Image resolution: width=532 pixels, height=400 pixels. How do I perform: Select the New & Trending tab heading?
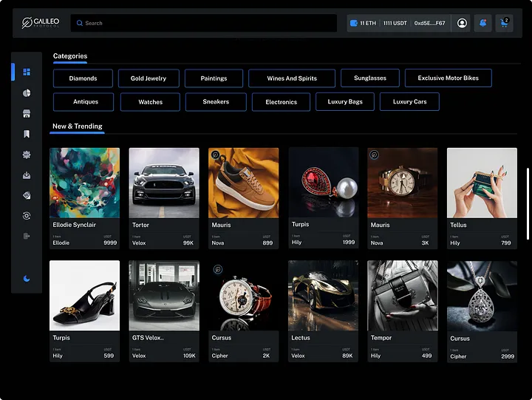click(78, 126)
